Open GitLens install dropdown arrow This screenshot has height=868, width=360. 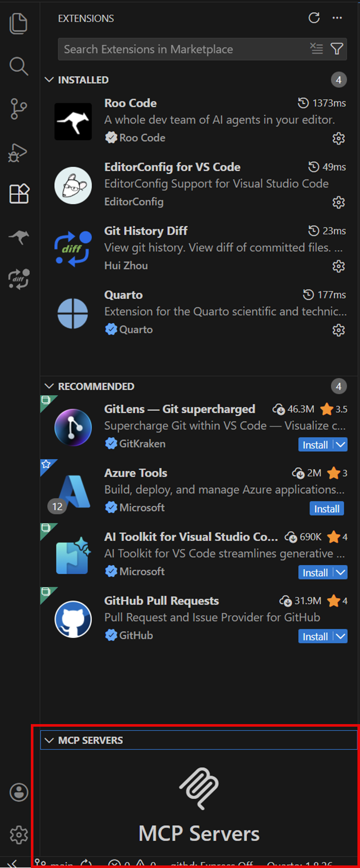pyautogui.click(x=340, y=445)
